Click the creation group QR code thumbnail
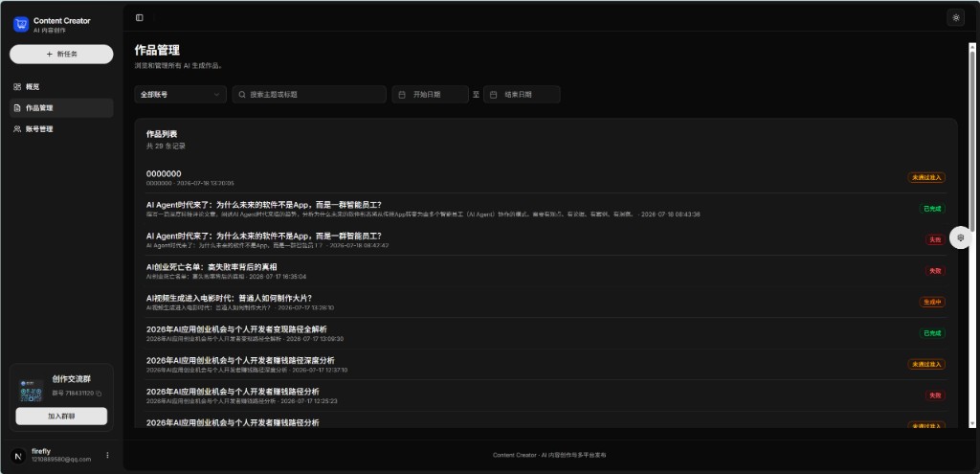This screenshot has width=980, height=474. coord(31,391)
